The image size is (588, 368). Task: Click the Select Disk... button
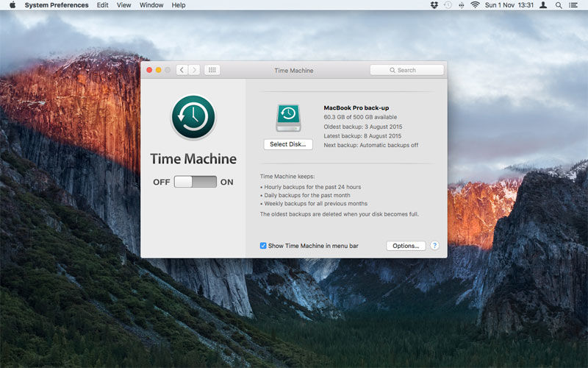coord(288,144)
